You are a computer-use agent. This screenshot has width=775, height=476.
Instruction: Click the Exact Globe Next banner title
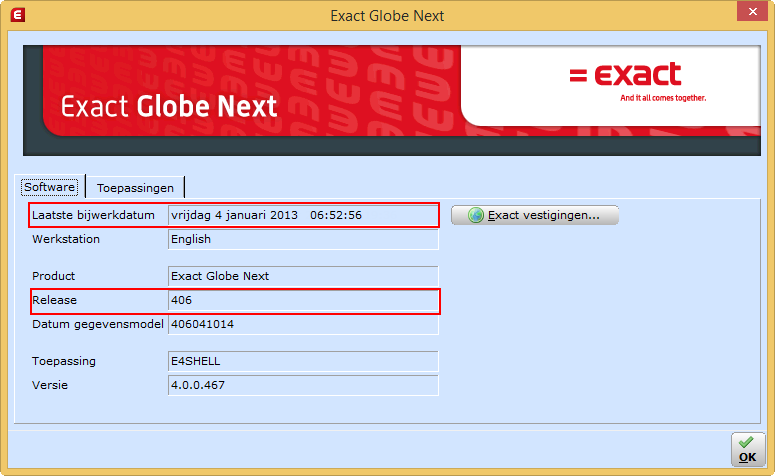point(169,106)
